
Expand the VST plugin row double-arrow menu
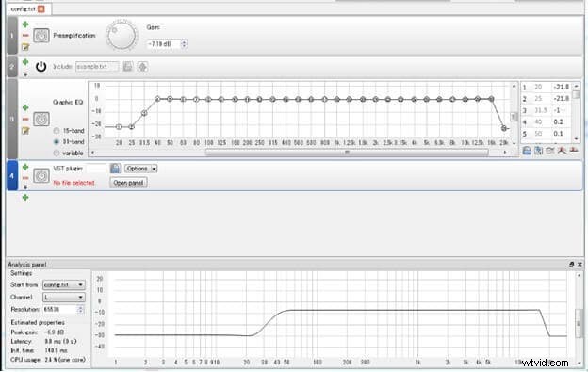(x=25, y=186)
